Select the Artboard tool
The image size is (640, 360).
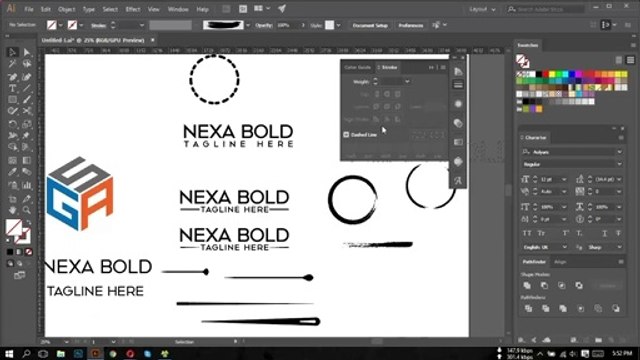pos(12,199)
